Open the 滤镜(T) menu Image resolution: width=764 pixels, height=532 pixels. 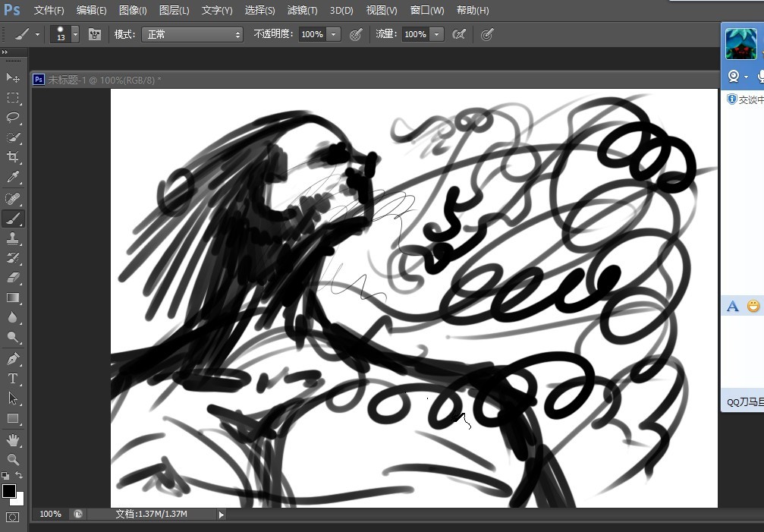pos(302,10)
